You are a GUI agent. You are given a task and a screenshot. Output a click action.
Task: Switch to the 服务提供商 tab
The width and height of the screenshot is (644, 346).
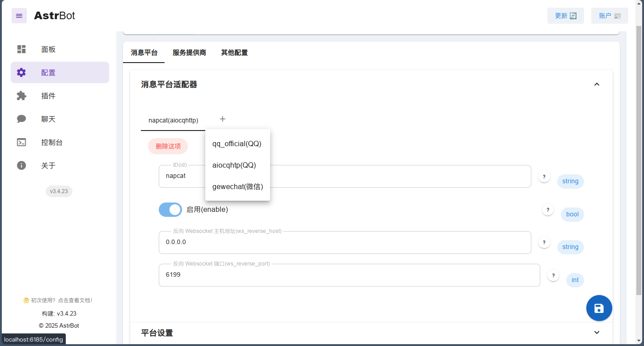pyautogui.click(x=189, y=52)
